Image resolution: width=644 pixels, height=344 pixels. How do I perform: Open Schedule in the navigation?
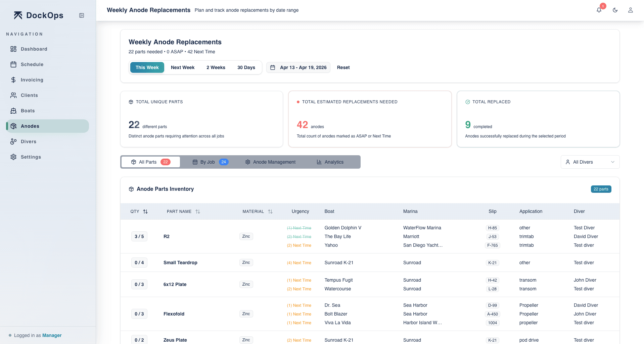click(47, 64)
